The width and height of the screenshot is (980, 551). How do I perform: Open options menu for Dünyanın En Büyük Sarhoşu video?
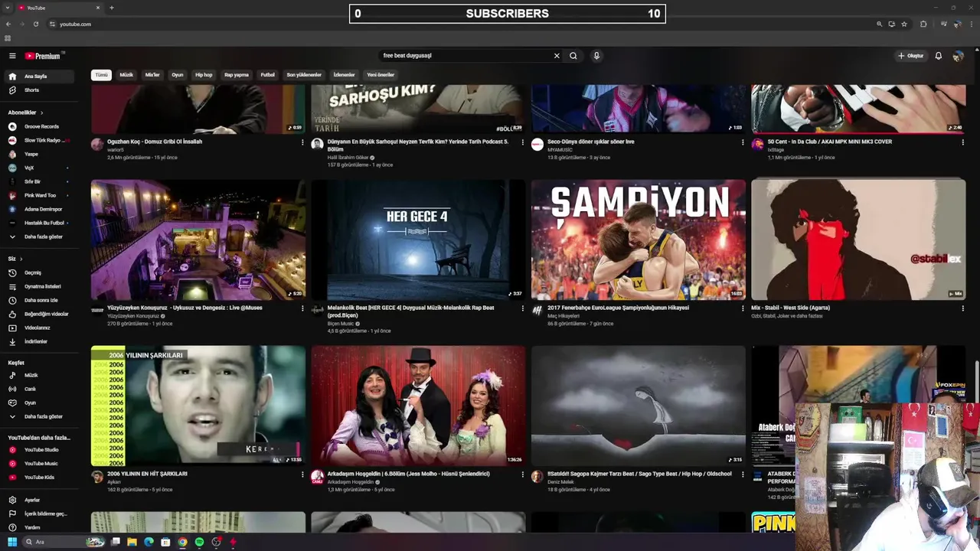coord(523,142)
